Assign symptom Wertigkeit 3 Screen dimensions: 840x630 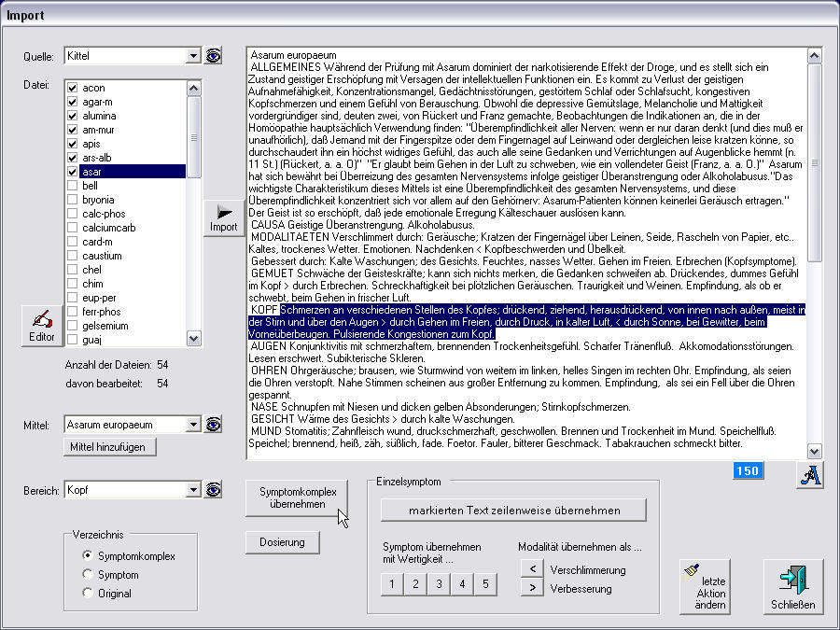[439, 584]
